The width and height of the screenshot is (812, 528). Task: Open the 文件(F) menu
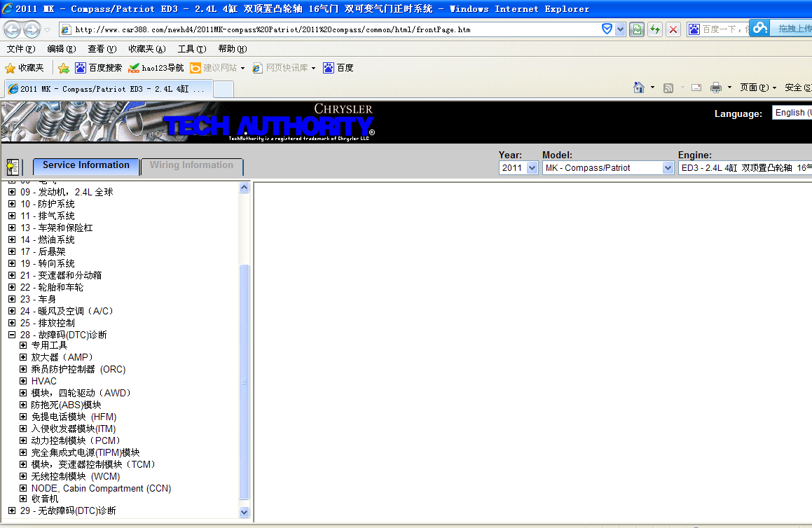(21, 48)
